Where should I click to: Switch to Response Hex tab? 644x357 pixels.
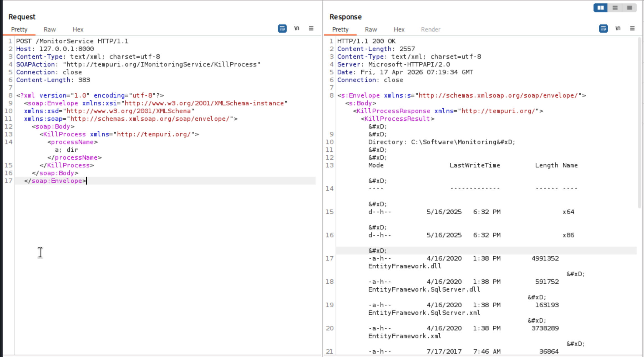[x=399, y=29]
